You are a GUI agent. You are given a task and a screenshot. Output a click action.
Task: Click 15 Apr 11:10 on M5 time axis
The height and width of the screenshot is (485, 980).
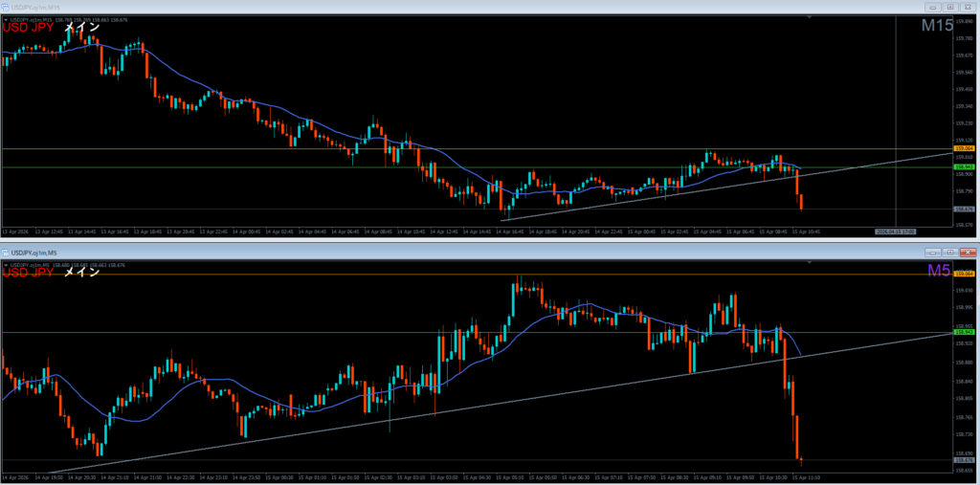coord(806,477)
